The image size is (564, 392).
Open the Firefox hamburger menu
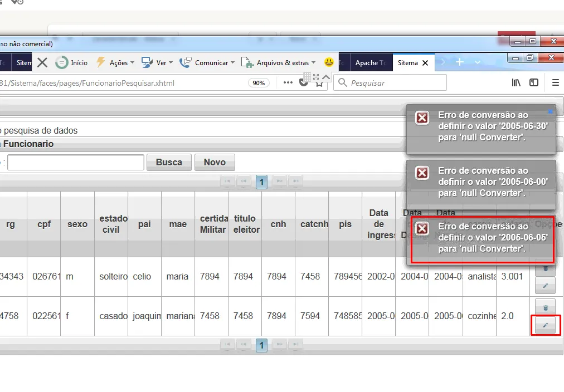point(556,82)
